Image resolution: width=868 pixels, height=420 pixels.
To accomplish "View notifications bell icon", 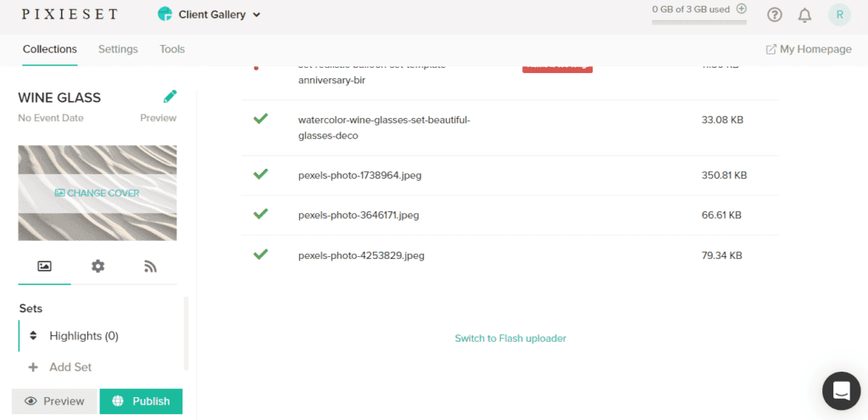I will coord(804,14).
